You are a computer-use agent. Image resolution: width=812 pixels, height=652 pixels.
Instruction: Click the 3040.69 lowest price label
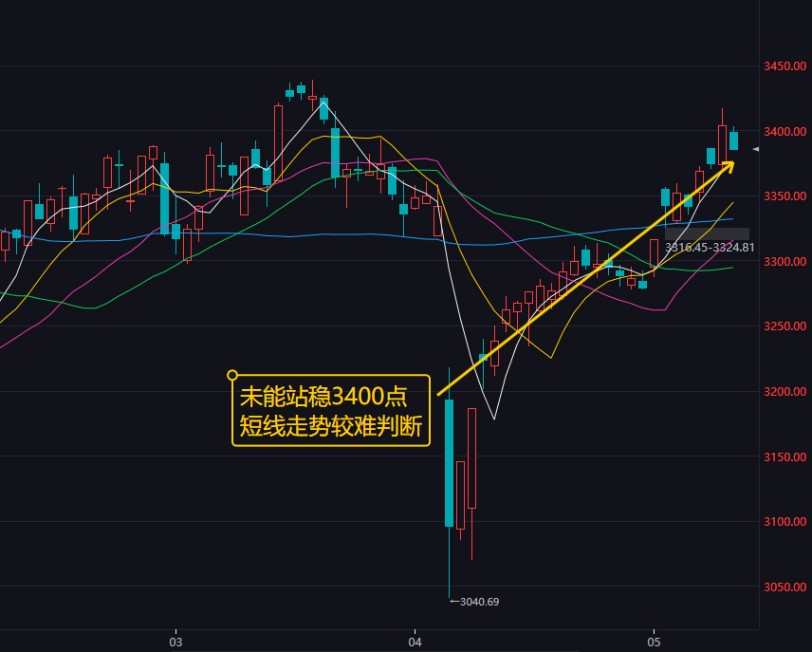(480, 602)
